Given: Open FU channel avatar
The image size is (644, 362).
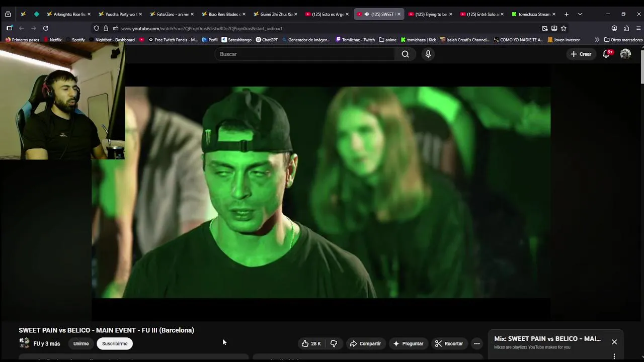Looking at the screenshot, I should pos(24,343).
